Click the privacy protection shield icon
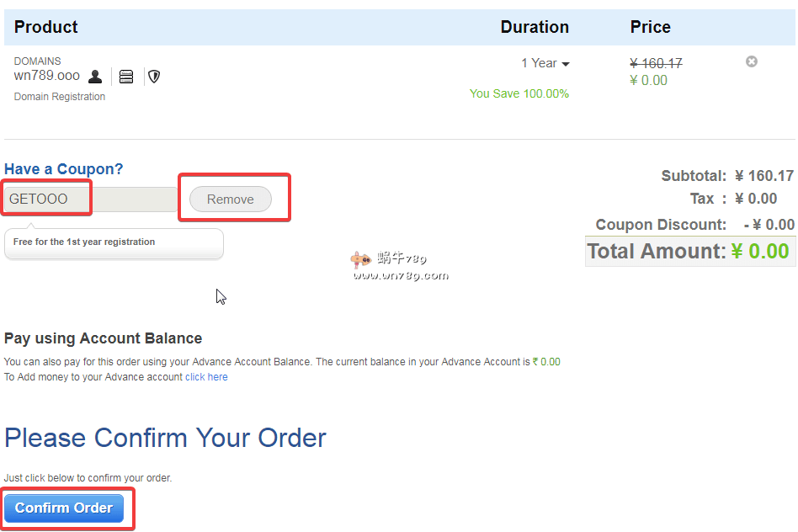The image size is (798, 532). coord(154,77)
